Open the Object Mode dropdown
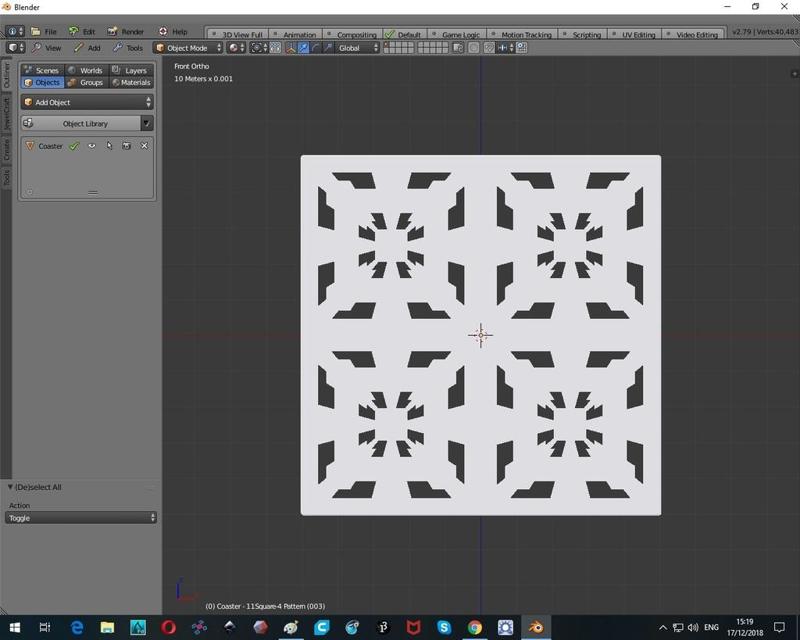Screen dimensions: 800x640 (x=187, y=48)
